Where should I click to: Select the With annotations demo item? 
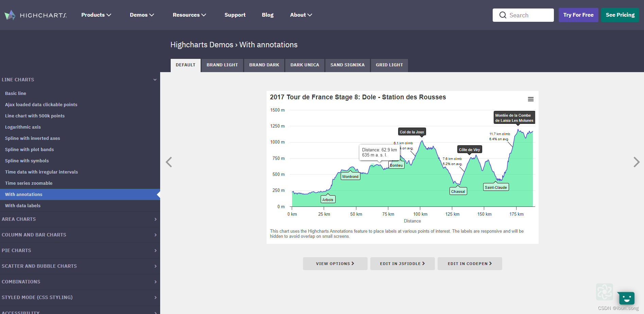80,194
